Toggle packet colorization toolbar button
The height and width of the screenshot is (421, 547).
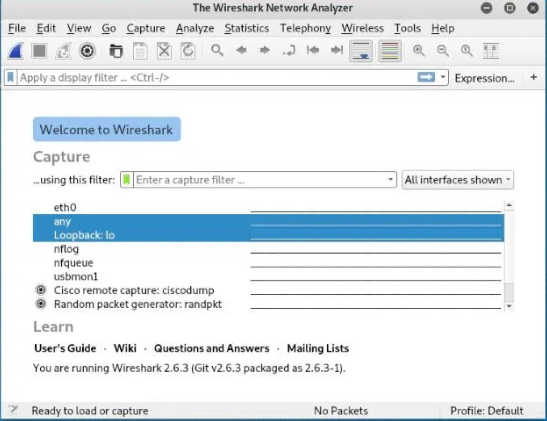(x=390, y=51)
